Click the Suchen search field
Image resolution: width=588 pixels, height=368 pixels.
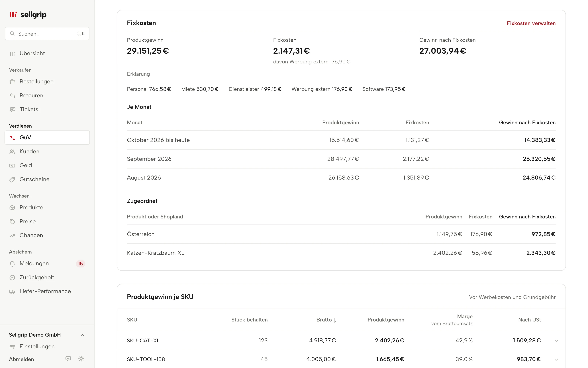[47, 34]
